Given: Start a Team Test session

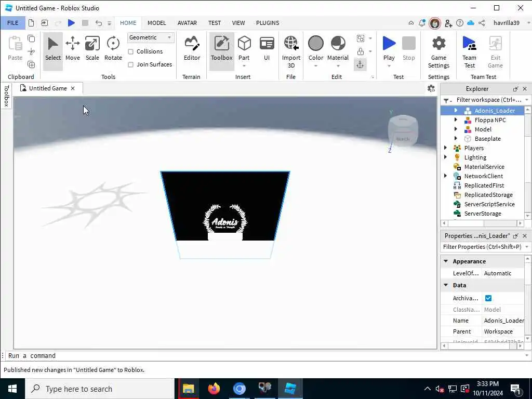Looking at the screenshot, I should tap(470, 52).
